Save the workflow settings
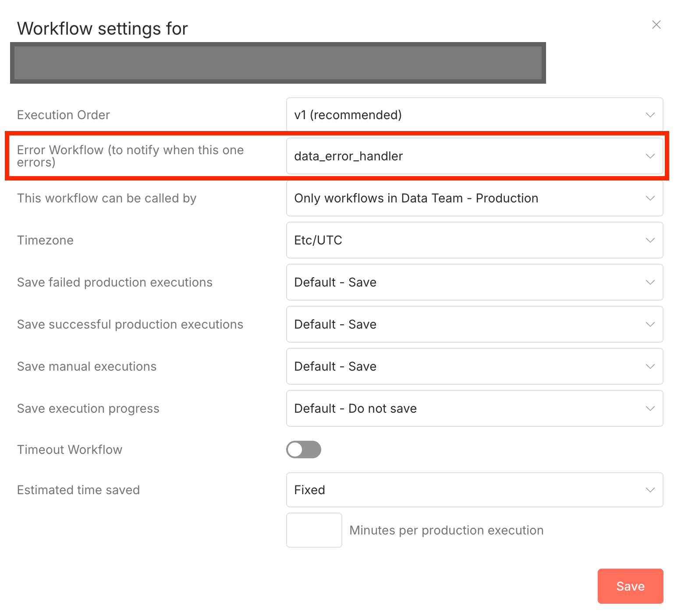 click(630, 586)
